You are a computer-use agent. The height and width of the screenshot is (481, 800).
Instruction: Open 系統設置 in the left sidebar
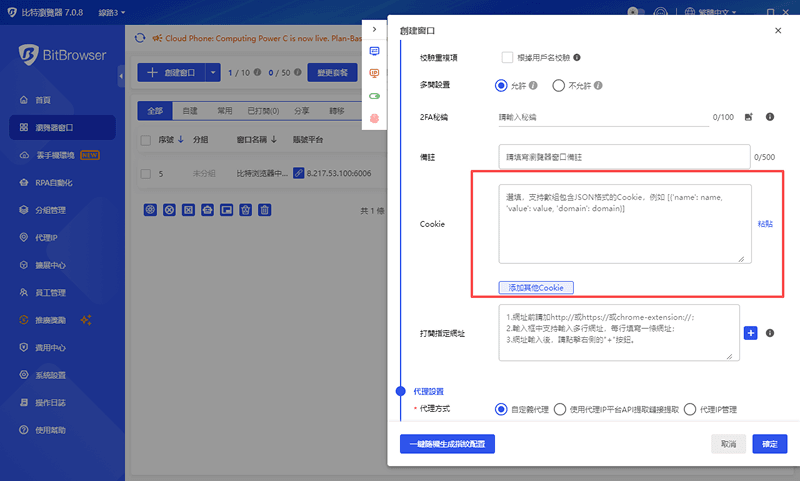point(50,375)
